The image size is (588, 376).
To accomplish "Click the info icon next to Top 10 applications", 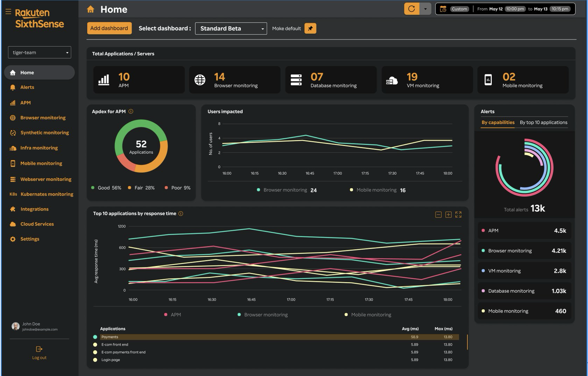I will (181, 214).
